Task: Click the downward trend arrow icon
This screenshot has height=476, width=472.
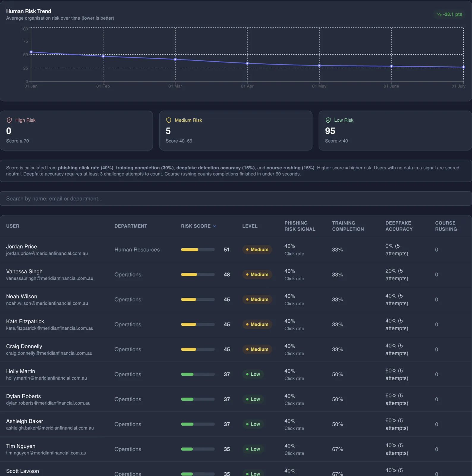Action: point(439,14)
